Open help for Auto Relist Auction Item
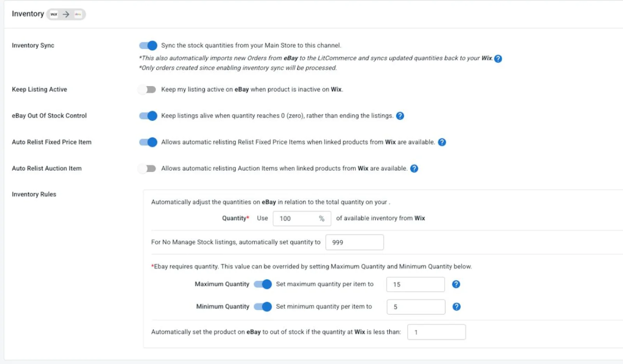This screenshot has height=364, width=623. point(414,168)
